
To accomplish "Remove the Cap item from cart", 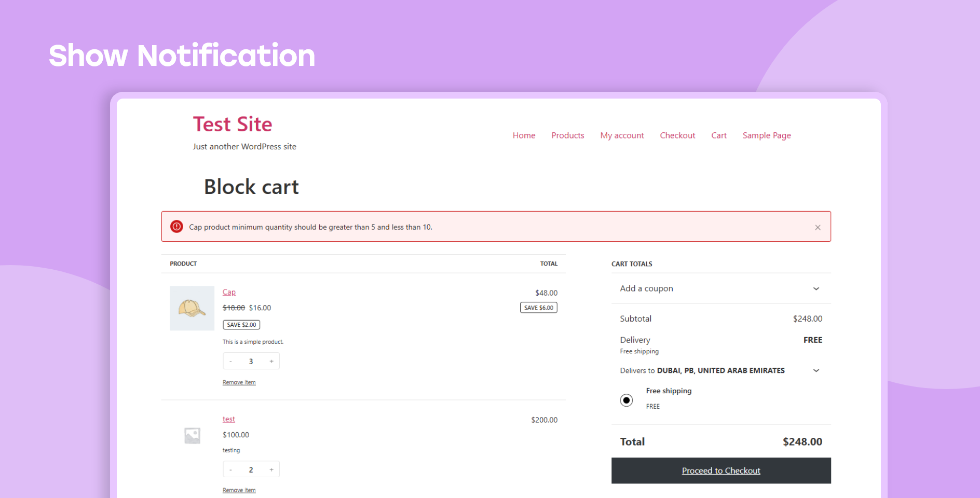I will pos(239,382).
